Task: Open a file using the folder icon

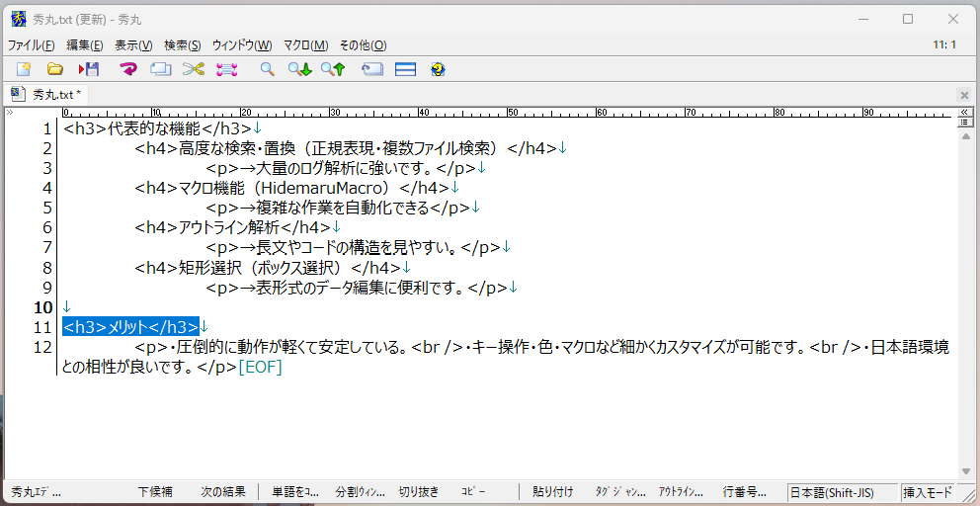Action: [55, 69]
